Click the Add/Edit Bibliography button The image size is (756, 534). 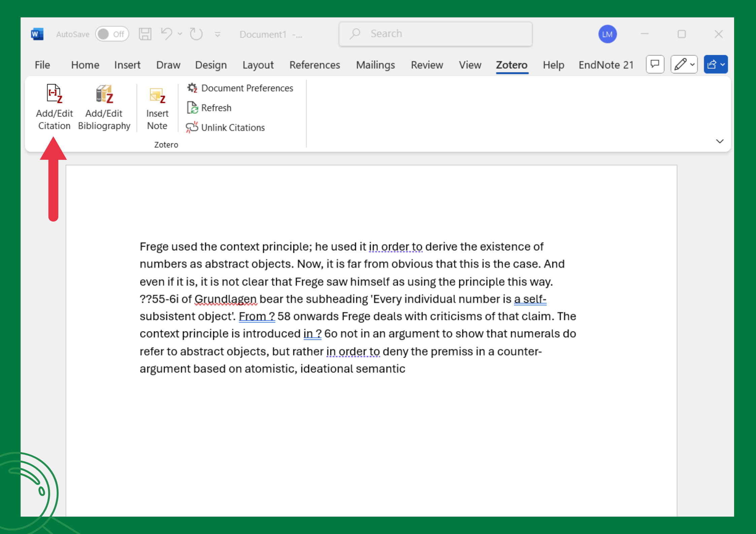(x=104, y=107)
